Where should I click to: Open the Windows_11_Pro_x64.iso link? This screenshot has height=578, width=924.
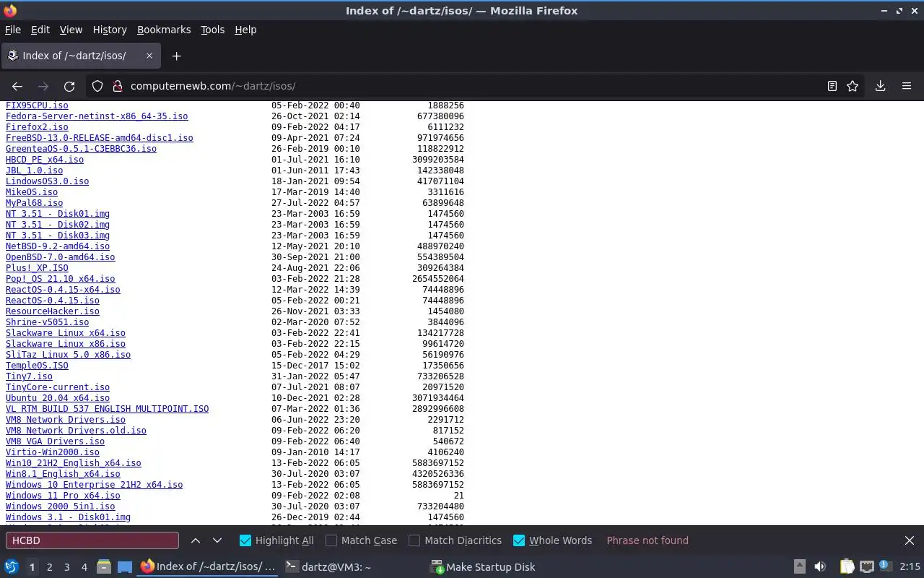click(x=63, y=496)
